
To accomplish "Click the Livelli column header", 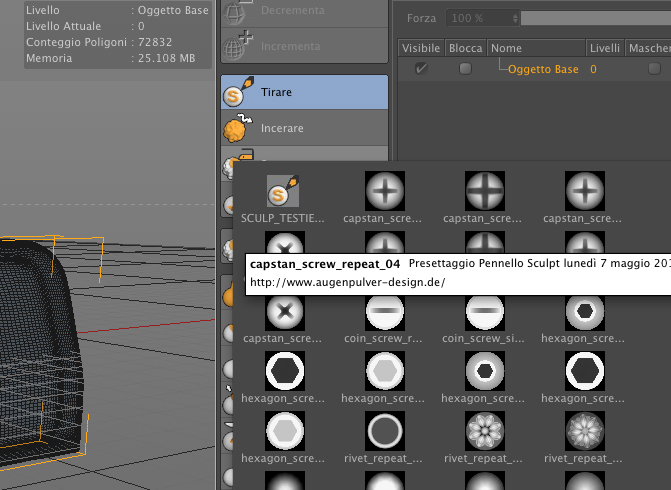I will 605,48.
